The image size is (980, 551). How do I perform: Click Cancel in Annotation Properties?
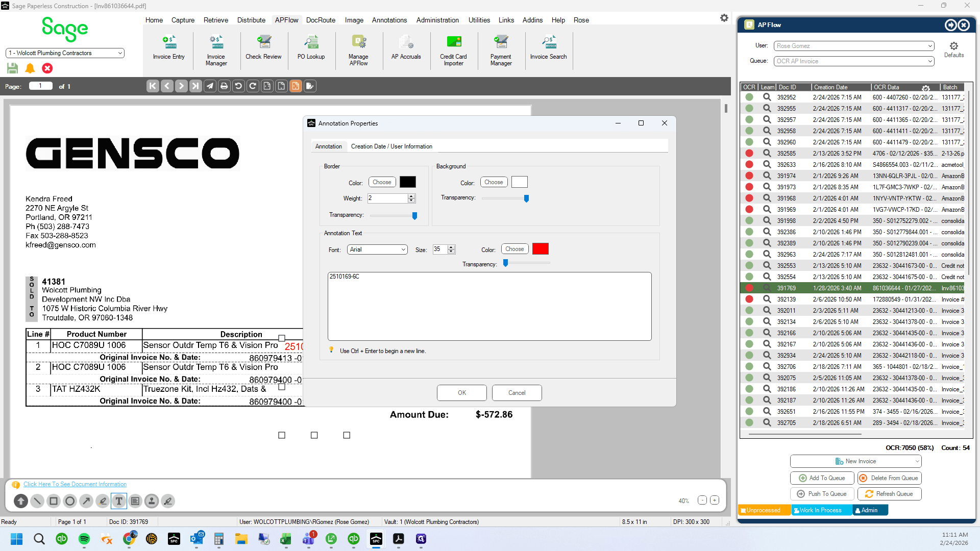[x=517, y=393]
